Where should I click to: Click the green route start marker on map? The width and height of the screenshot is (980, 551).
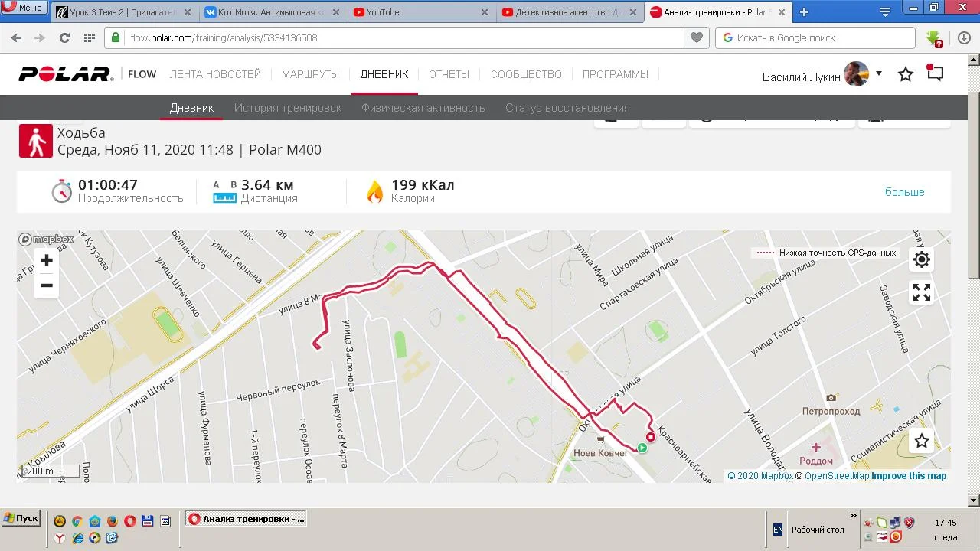(642, 448)
